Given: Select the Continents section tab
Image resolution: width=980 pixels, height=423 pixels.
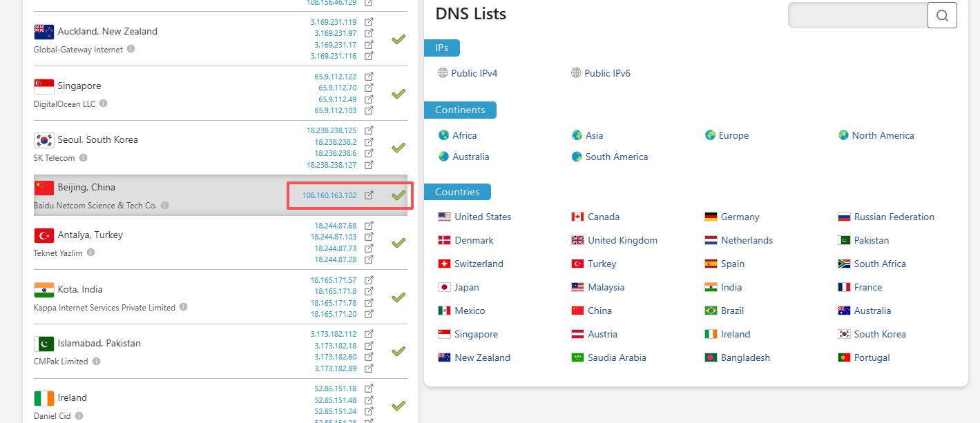Looking at the screenshot, I should click(459, 110).
